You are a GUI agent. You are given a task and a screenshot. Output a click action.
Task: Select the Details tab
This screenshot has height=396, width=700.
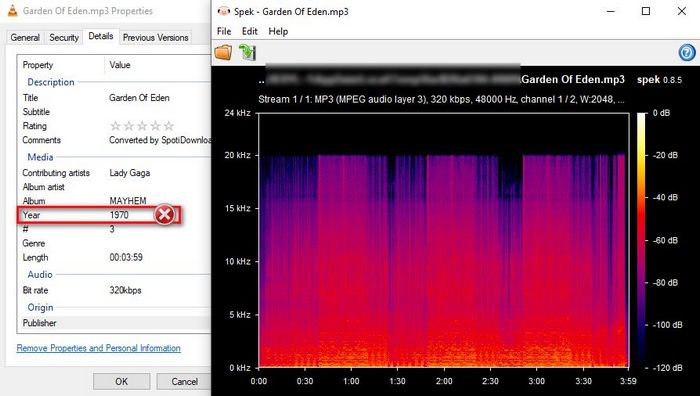tap(101, 36)
